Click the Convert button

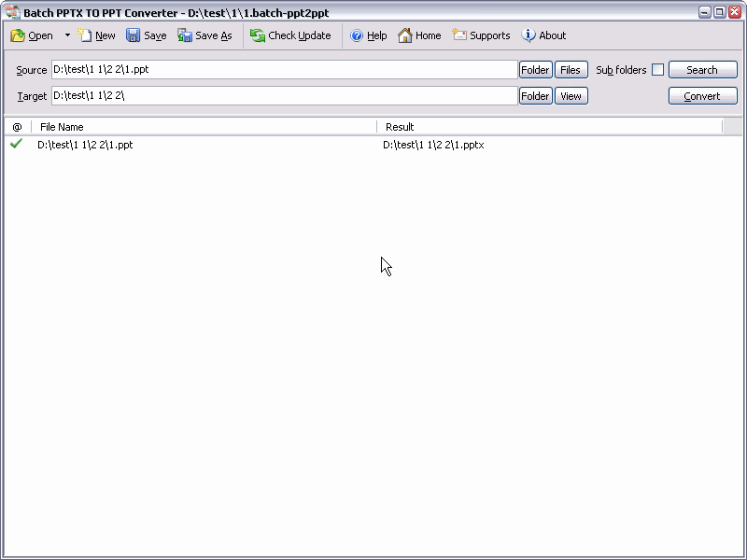click(703, 96)
